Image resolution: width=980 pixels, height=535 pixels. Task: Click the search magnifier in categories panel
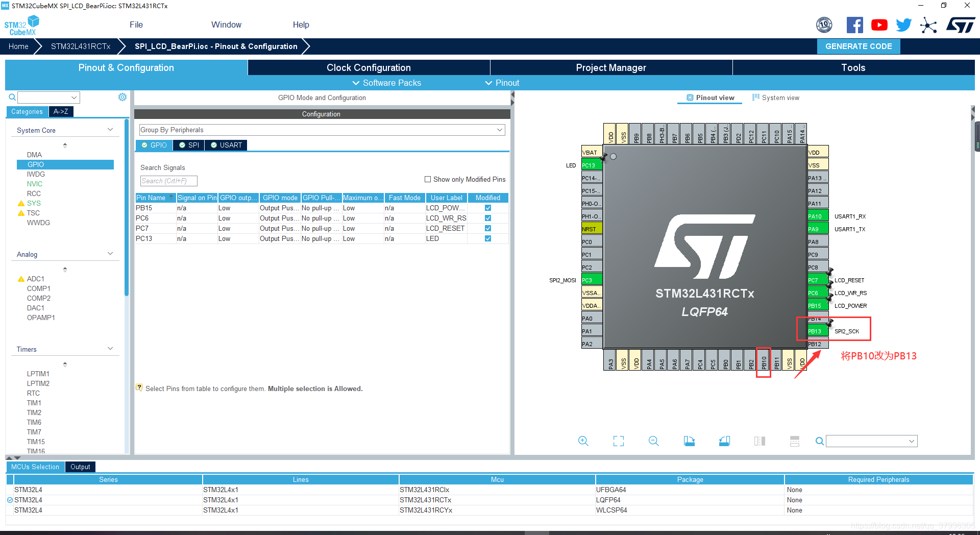click(x=12, y=97)
